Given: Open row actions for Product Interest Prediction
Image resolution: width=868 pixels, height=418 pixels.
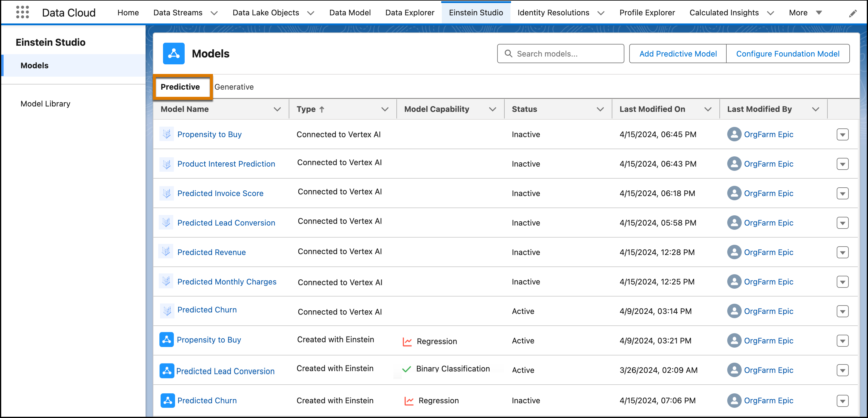Looking at the screenshot, I should pyautogui.click(x=842, y=164).
